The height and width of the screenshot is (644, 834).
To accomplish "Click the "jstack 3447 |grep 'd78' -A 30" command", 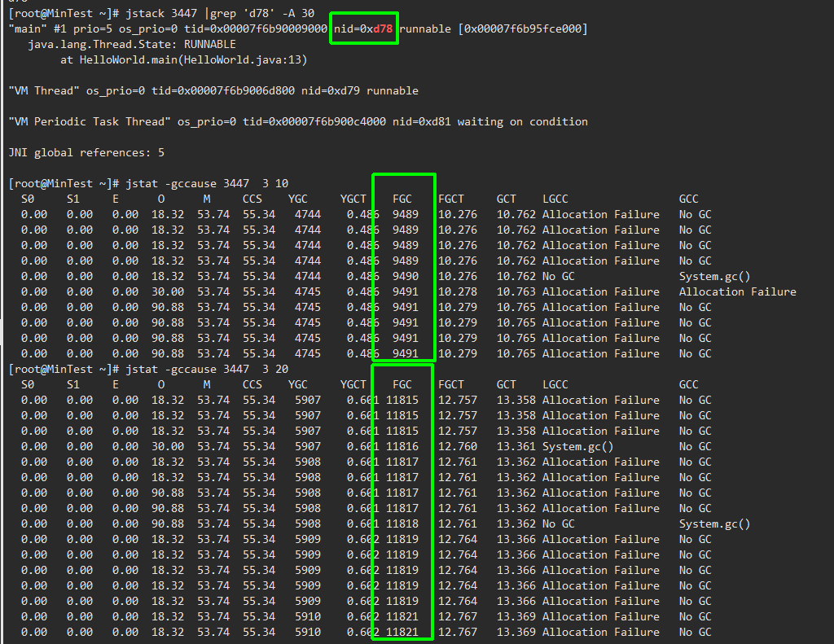I will [x=220, y=13].
